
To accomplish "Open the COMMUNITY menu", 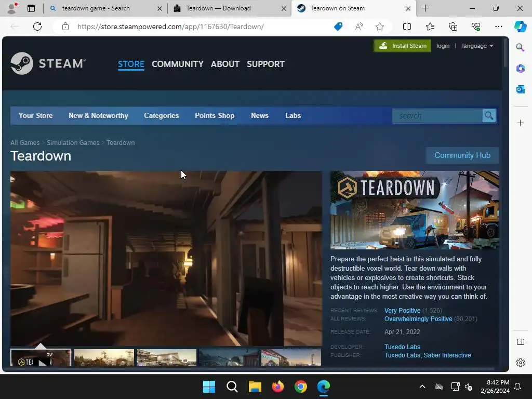I will 178,64.
